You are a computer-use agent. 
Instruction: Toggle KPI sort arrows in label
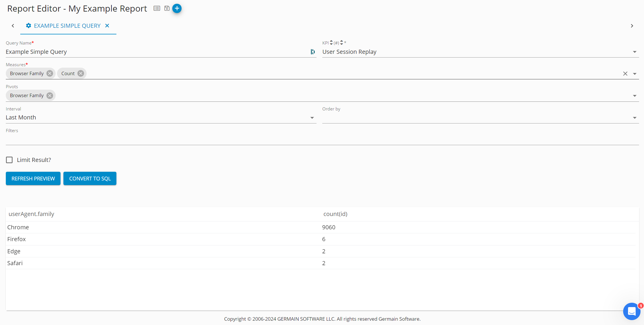coord(331,43)
